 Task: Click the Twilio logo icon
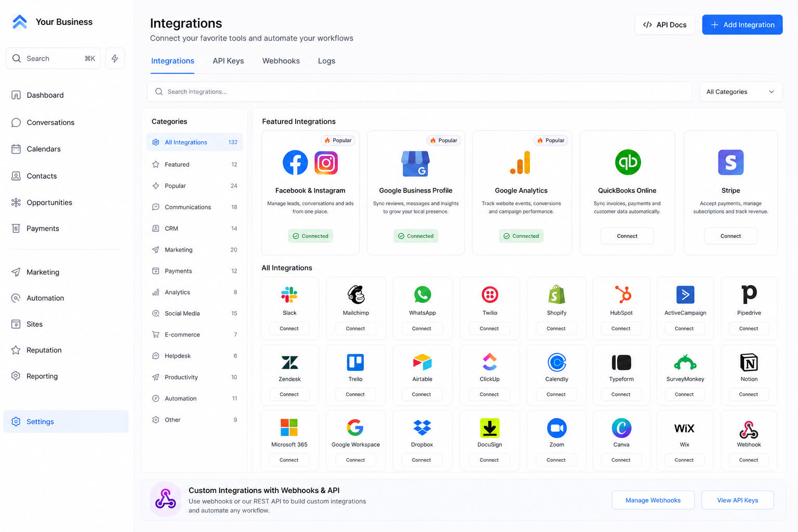[x=490, y=295]
